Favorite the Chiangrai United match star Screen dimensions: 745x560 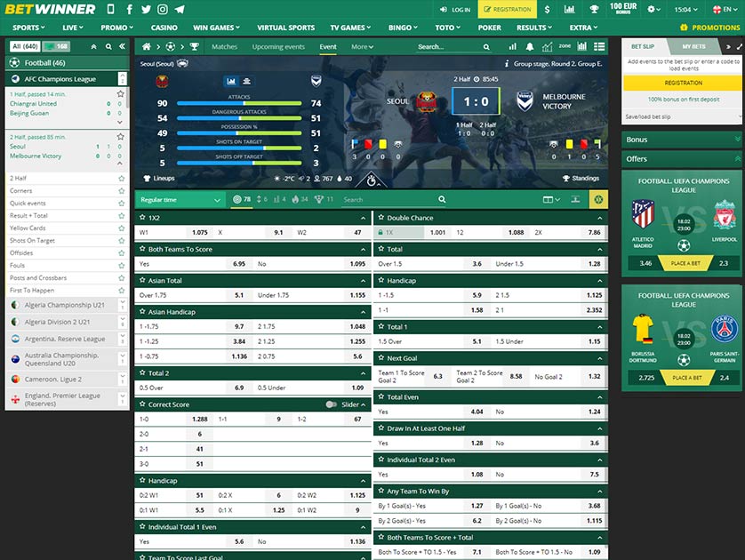pyautogui.click(x=121, y=94)
